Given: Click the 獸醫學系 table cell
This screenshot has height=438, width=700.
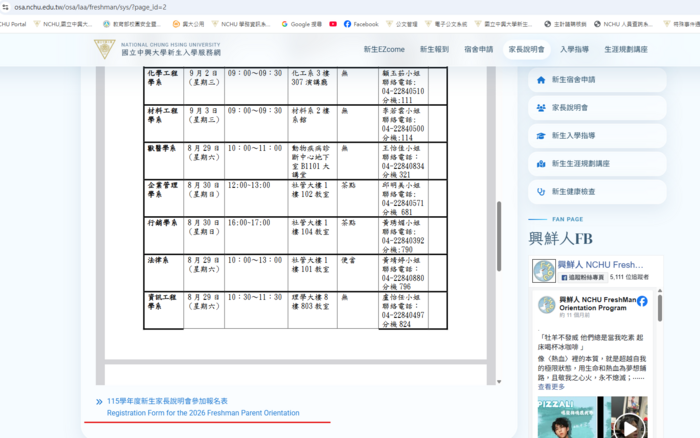Looking at the screenshot, I should click(163, 161).
